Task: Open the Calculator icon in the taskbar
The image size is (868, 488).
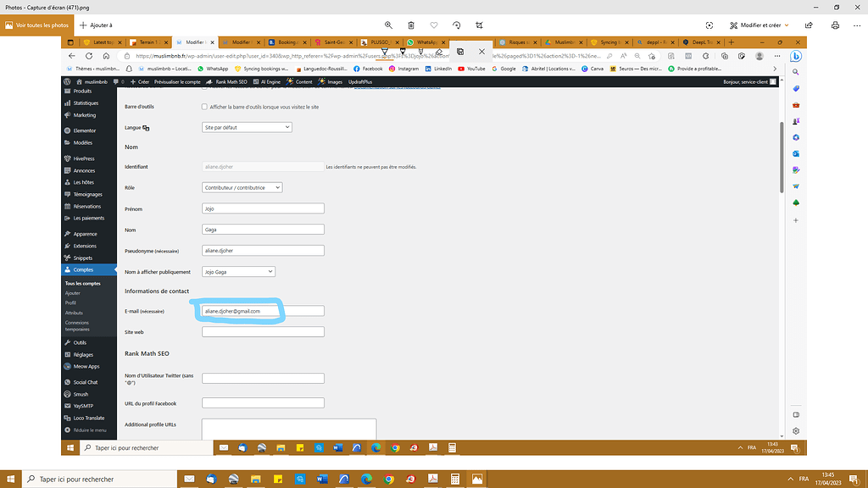Action: click(455, 479)
